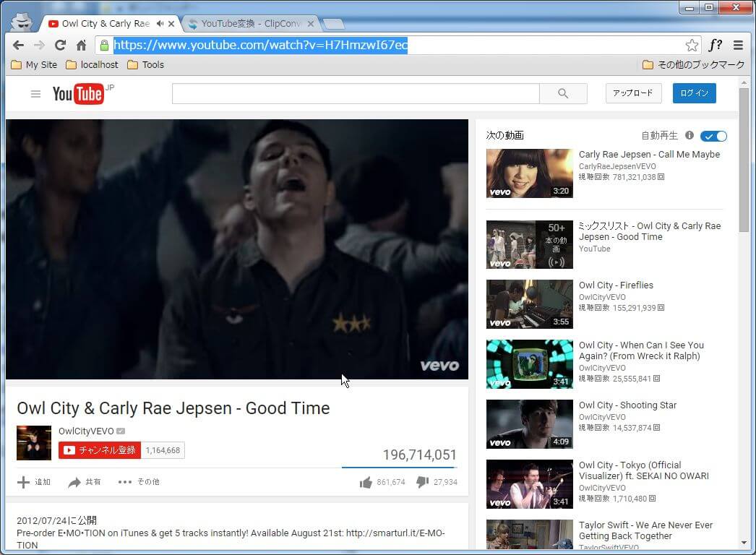This screenshot has width=756, height=555.
Task: Bookmark page with star icon
Action: (692, 46)
